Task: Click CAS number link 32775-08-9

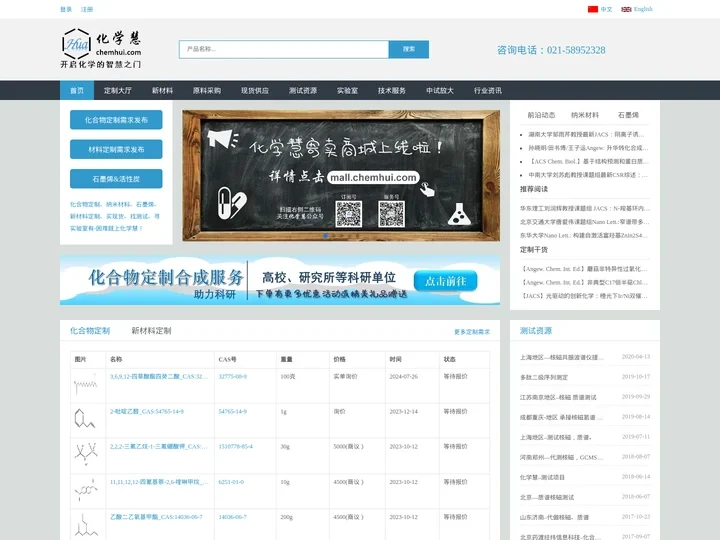Action: [x=233, y=377]
